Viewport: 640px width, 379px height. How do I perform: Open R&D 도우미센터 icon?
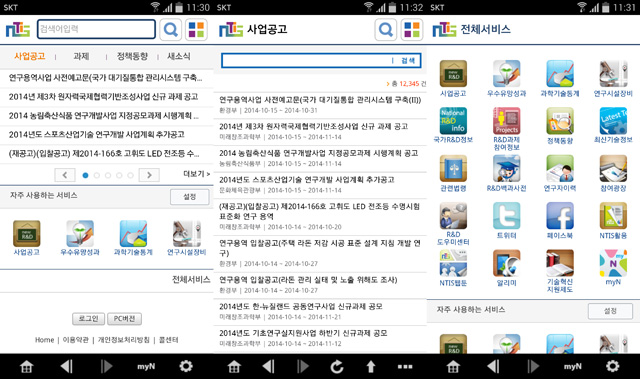coord(453,216)
